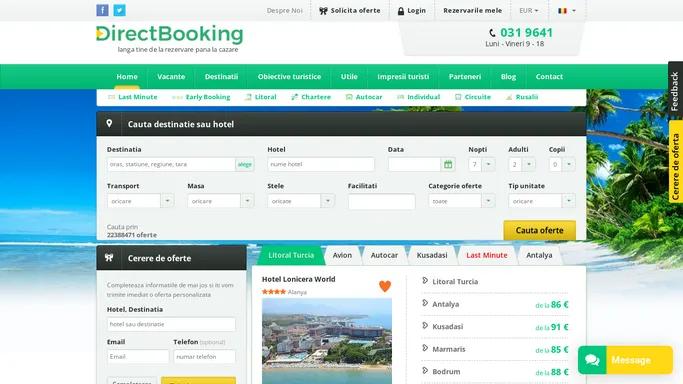Click the heart favorite icon for Hotel Lonicera World
This screenshot has height=384, width=683.
point(385,286)
